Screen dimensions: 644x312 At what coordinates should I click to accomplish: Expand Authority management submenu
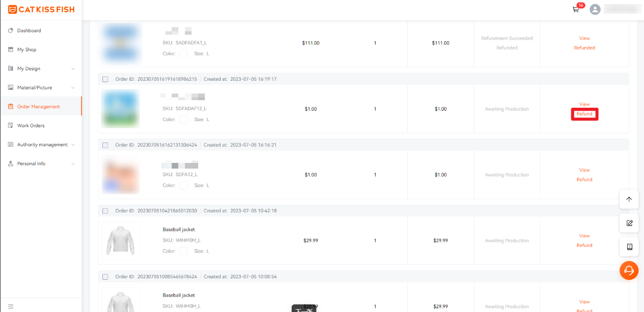73,145
